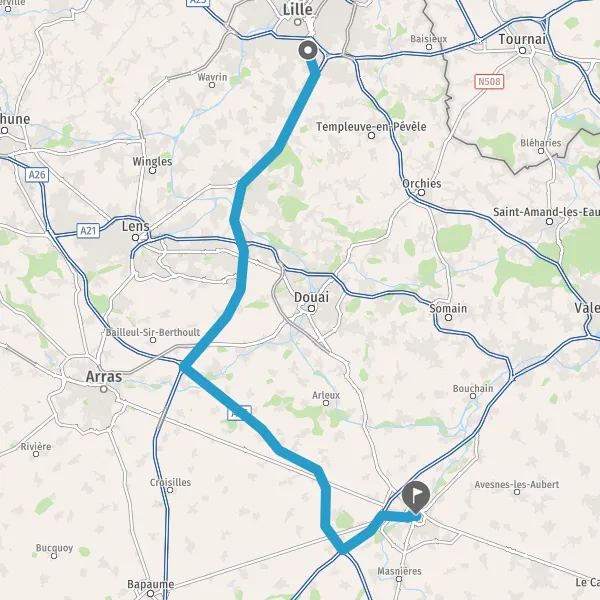
Task: Click the Wingles town label
Action: (x=152, y=161)
